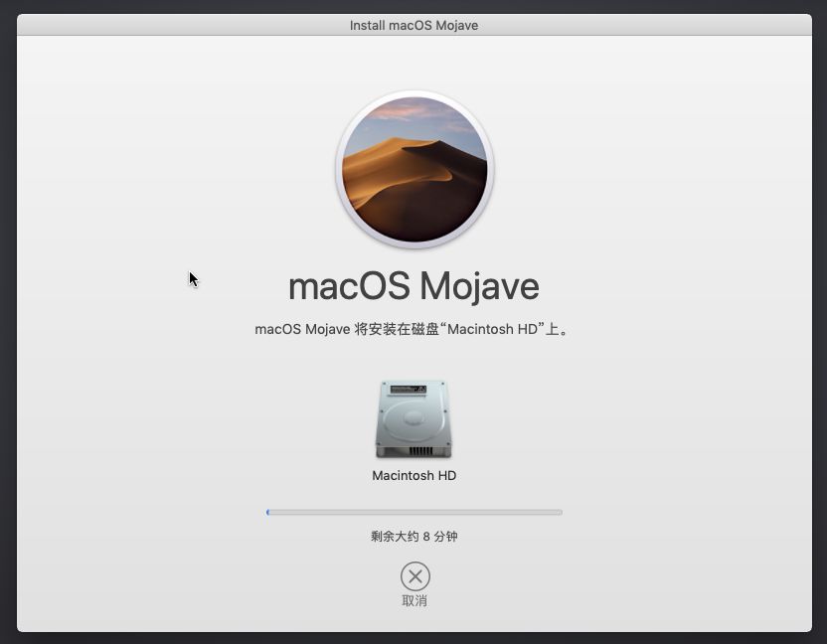Click the large macOS Mojave heading
This screenshot has width=827, height=644.
[x=413, y=286]
